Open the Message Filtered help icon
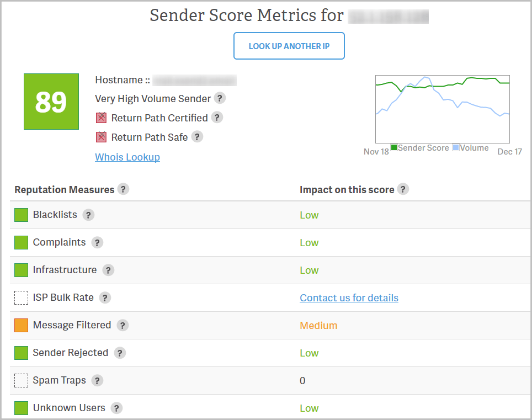Screen dimensions: 532x420 tap(122, 325)
